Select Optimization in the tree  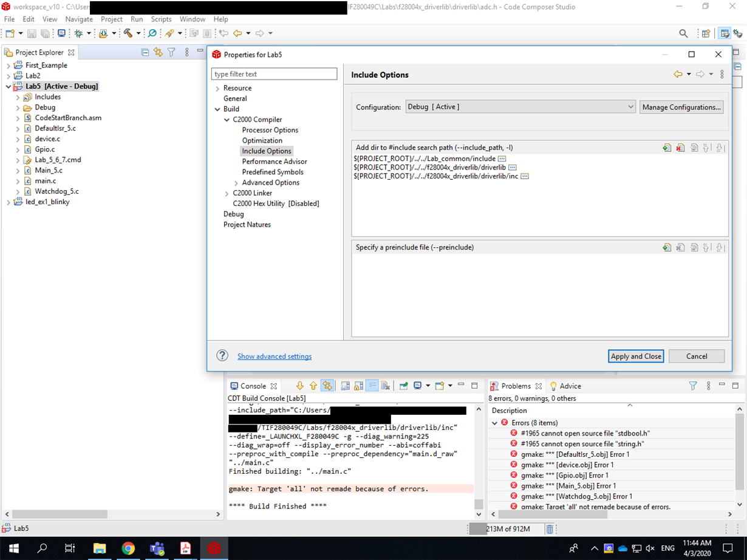pos(262,140)
